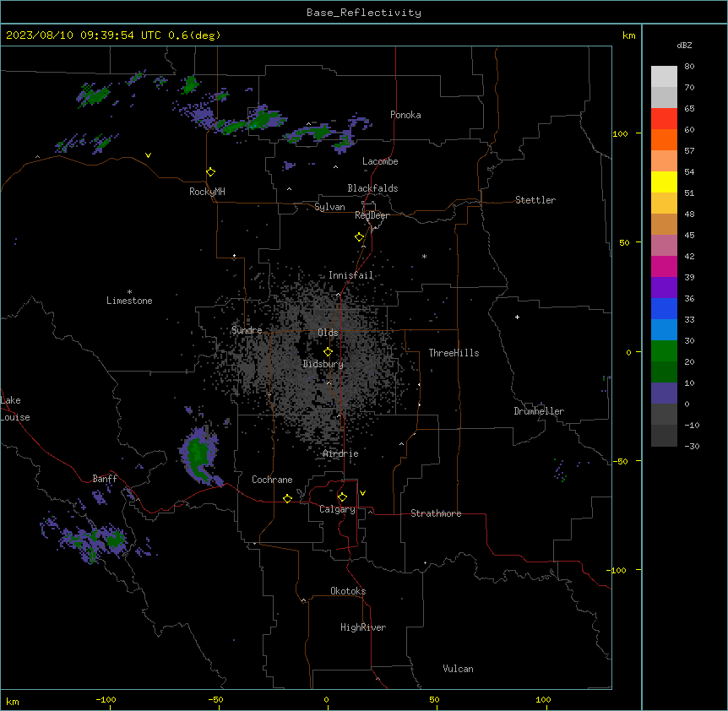Viewport: 728px width, 711px height.
Task: Click the Banff town label
Action: [x=105, y=479]
